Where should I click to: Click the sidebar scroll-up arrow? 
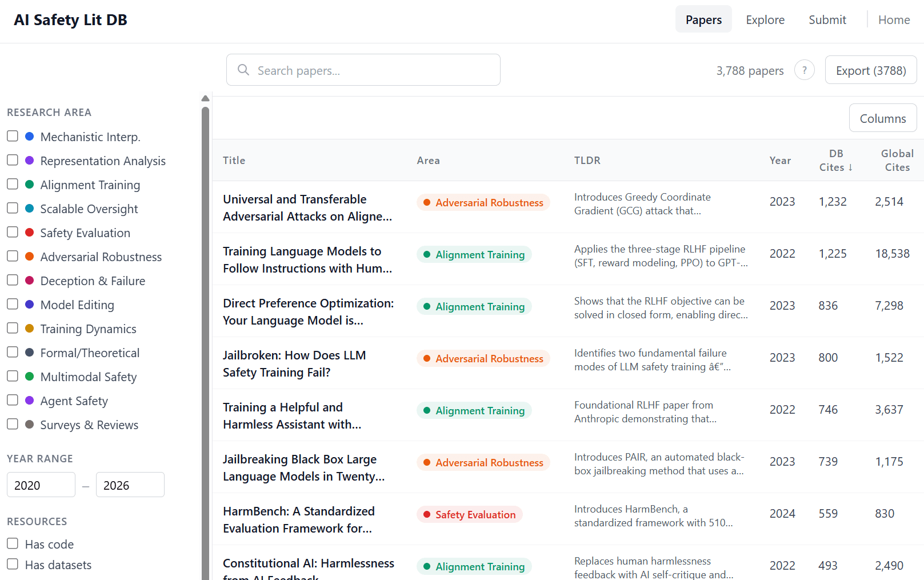pyautogui.click(x=205, y=98)
